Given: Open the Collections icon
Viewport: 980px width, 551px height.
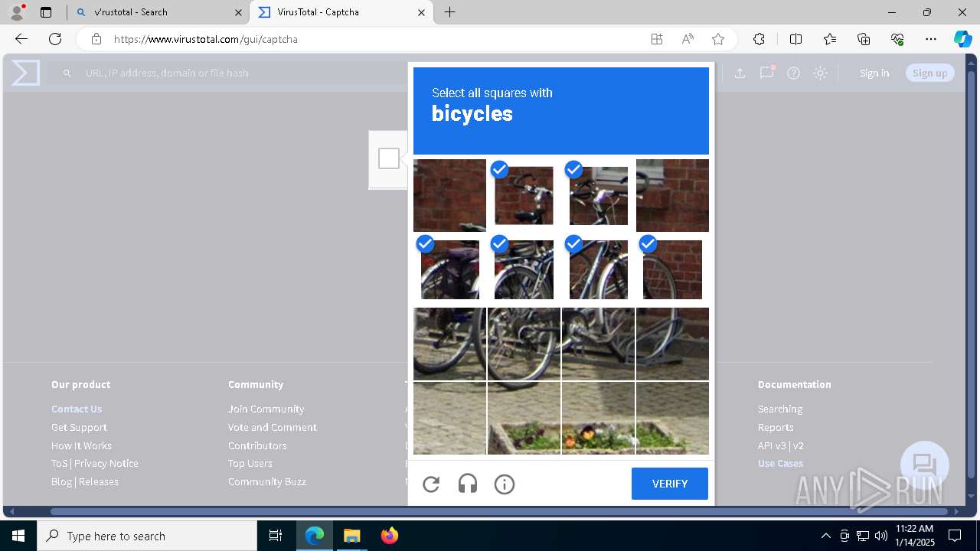Looking at the screenshot, I should coord(864,39).
